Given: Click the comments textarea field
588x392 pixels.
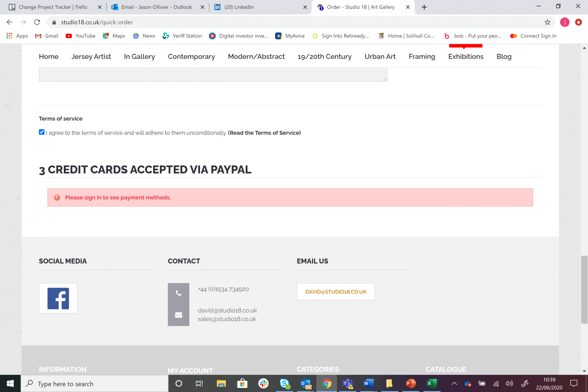Looking at the screenshot, I should click(213, 74).
